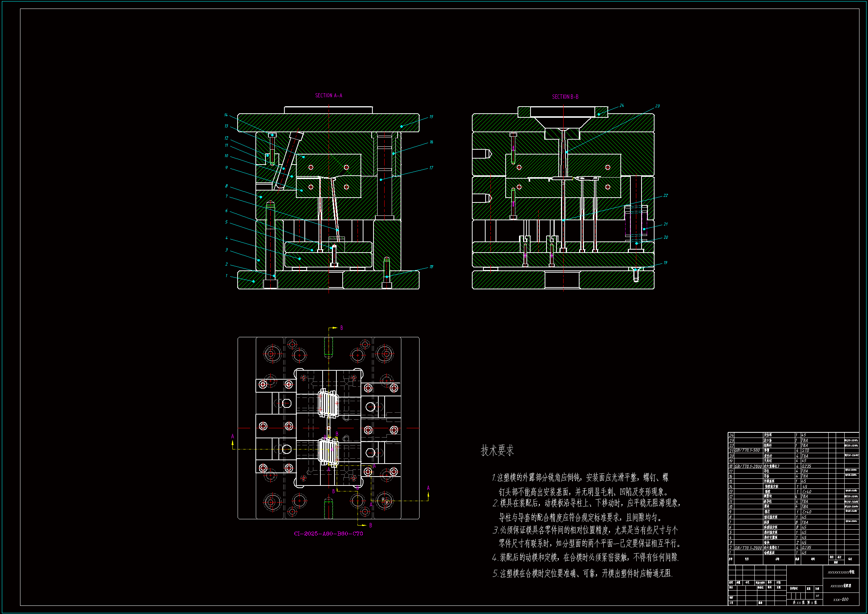Viewport: 868px width, 614px height.
Task: Click the 技术要求 heading text
Action: [x=497, y=451]
